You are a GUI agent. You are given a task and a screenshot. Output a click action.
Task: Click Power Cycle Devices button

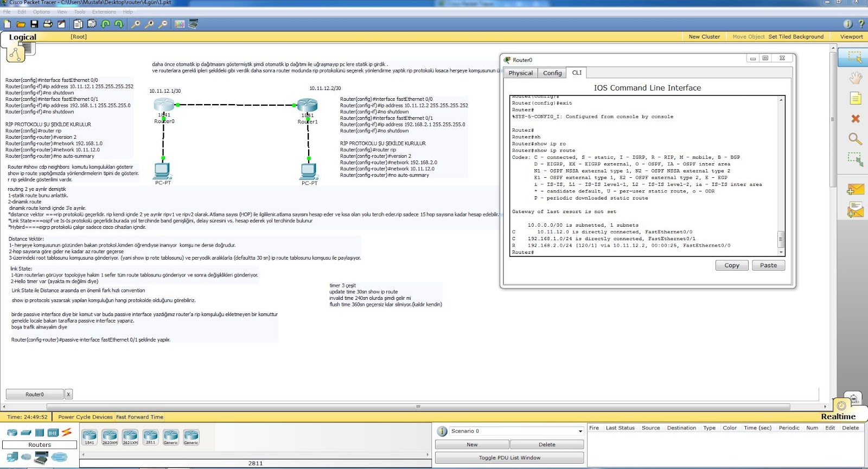[85, 417]
